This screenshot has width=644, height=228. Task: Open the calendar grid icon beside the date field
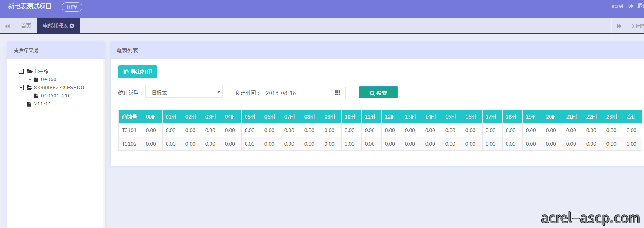[338, 93]
